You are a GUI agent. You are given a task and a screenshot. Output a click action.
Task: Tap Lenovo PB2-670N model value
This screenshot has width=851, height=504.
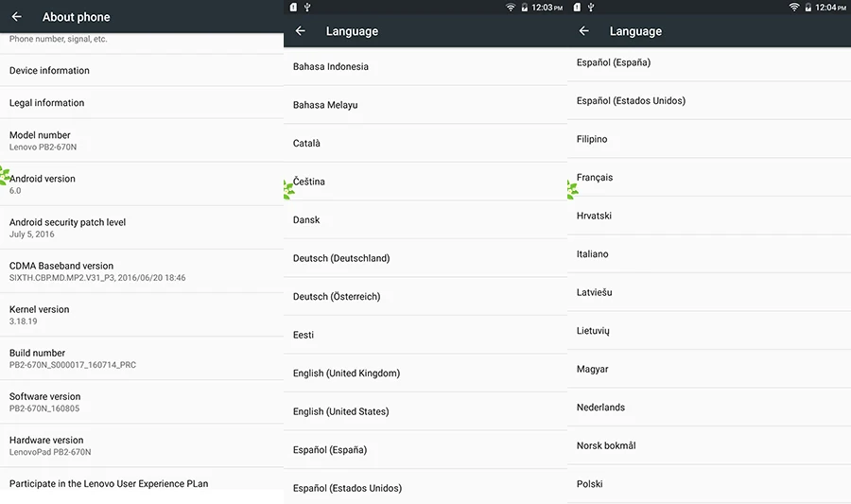pos(43,147)
